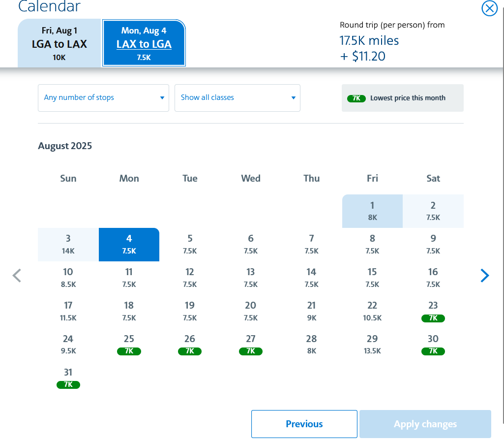This screenshot has height=442, width=504.
Task: Click the right arrow to view next month
Action: (485, 276)
